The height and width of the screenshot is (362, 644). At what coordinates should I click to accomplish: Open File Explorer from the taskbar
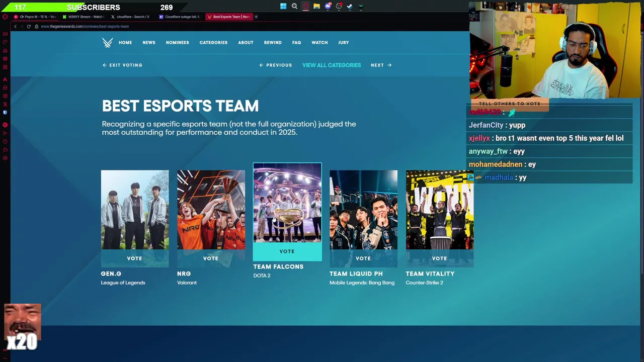click(316, 7)
